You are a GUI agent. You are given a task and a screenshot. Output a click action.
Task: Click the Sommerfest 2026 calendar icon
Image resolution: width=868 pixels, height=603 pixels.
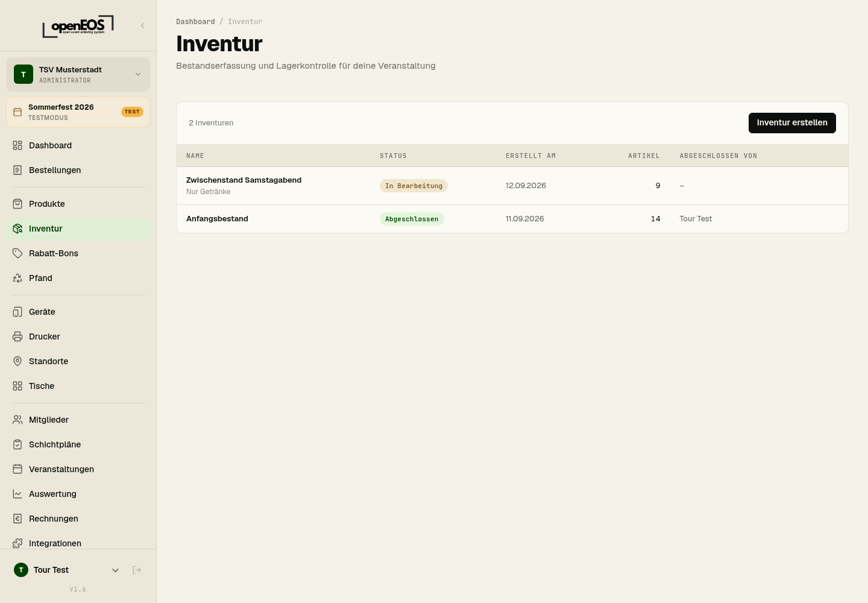(x=17, y=112)
